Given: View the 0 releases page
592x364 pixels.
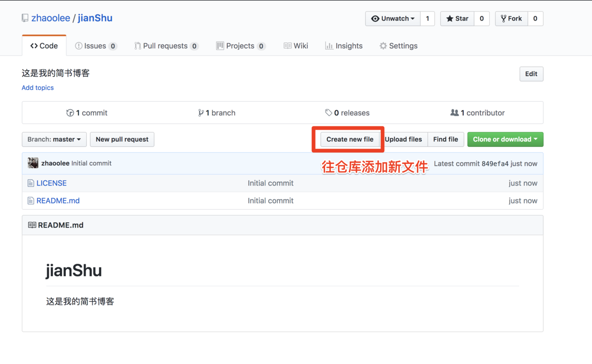Looking at the screenshot, I should click(x=347, y=113).
